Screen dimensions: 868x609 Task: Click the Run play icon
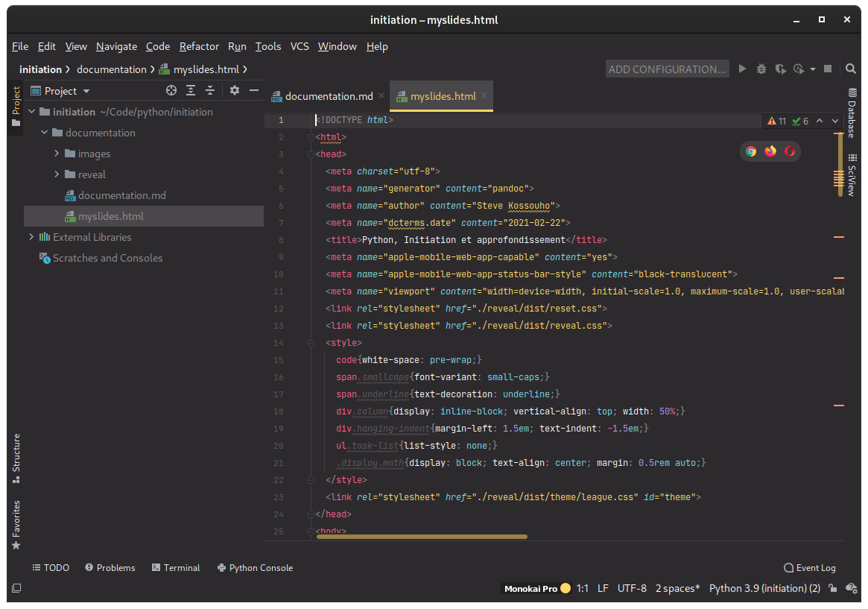[x=742, y=69]
